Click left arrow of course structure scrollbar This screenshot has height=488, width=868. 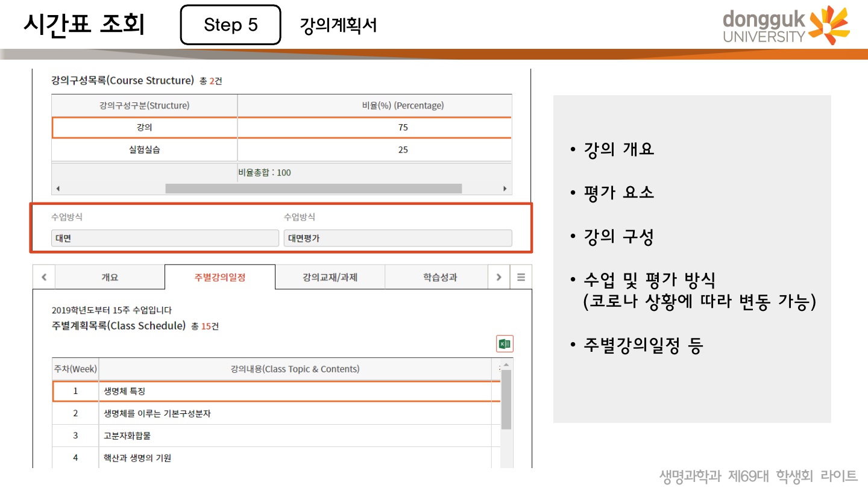tap(58, 189)
